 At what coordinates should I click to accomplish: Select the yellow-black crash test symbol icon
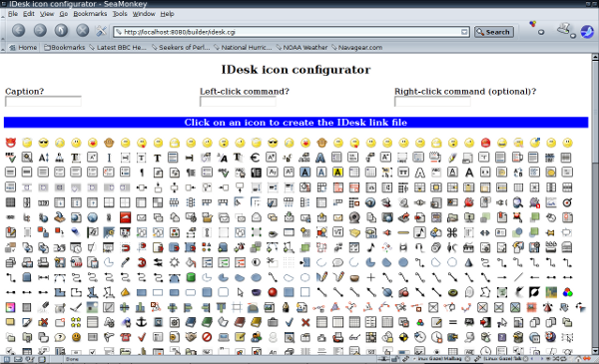[403, 337]
